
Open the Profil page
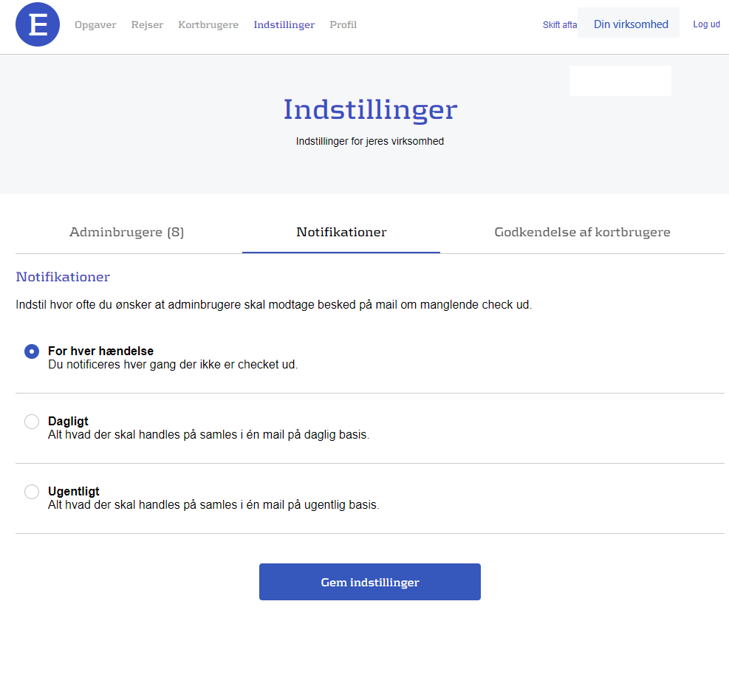(343, 25)
